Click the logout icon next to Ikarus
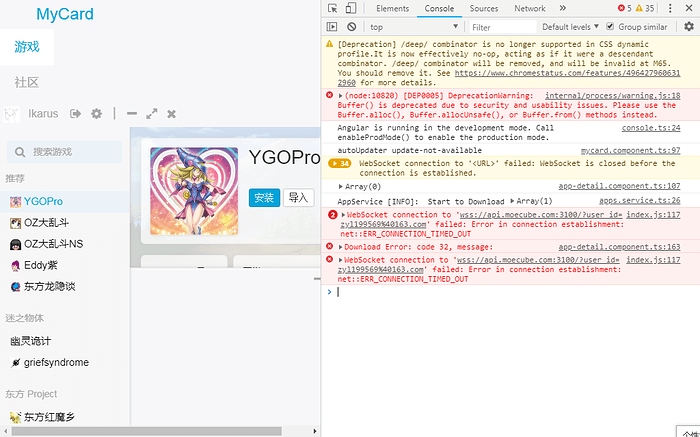700x437 pixels. pyautogui.click(x=75, y=114)
